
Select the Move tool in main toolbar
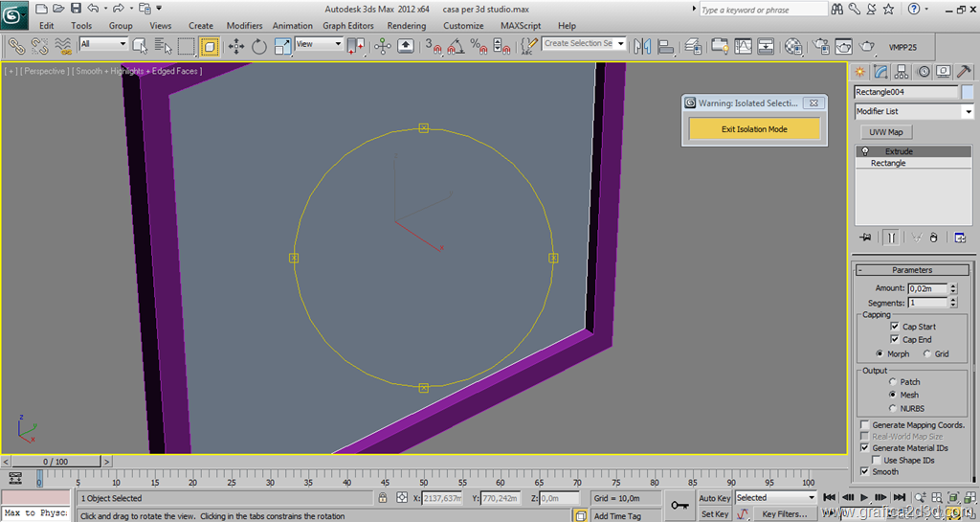235,45
